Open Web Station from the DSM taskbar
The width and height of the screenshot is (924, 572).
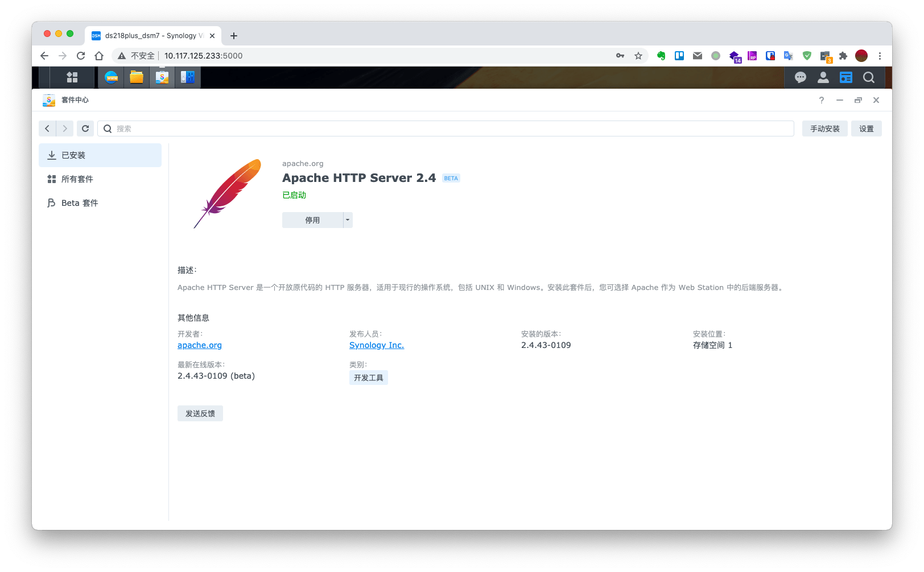click(112, 77)
